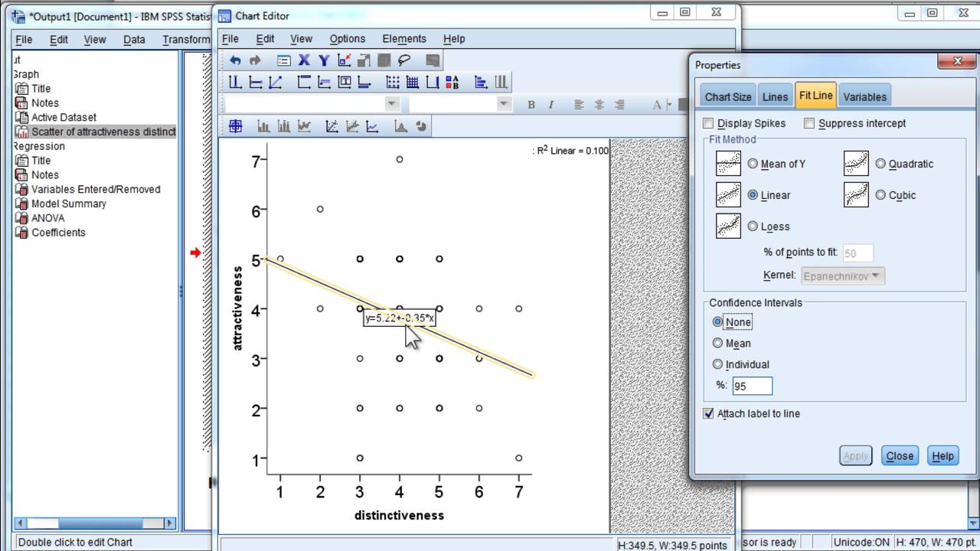
Task: Click the Undo arrow in Chart Editor toolbar
Action: point(235,60)
